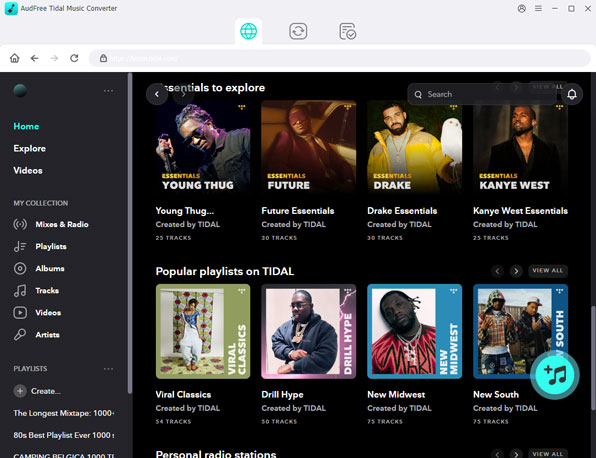Image resolution: width=596 pixels, height=458 pixels.
Task: Click the main page vertical scrollbar
Action: point(593,357)
